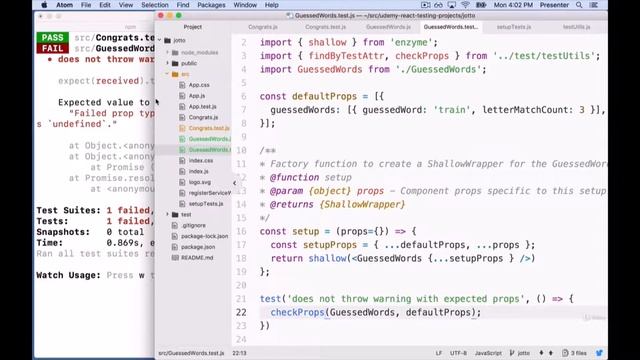Open Spotlight search in the menu bar
This screenshot has width=640, height=360.
579,5
